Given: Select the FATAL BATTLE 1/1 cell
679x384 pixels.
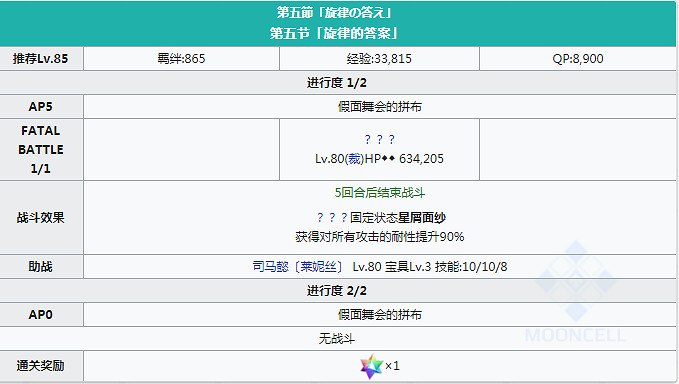Looking at the screenshot, I should pyautogui.click(x=41, y=149).
